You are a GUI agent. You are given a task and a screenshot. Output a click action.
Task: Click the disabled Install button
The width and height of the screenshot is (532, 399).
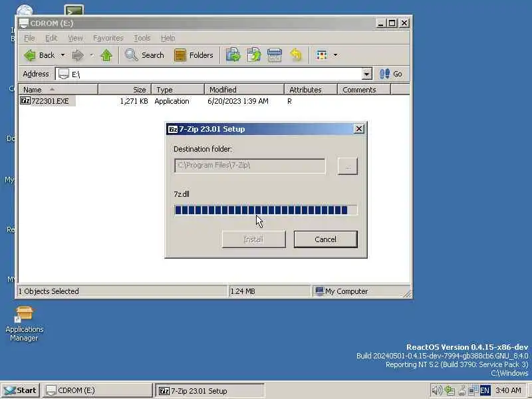pos(253,239)
